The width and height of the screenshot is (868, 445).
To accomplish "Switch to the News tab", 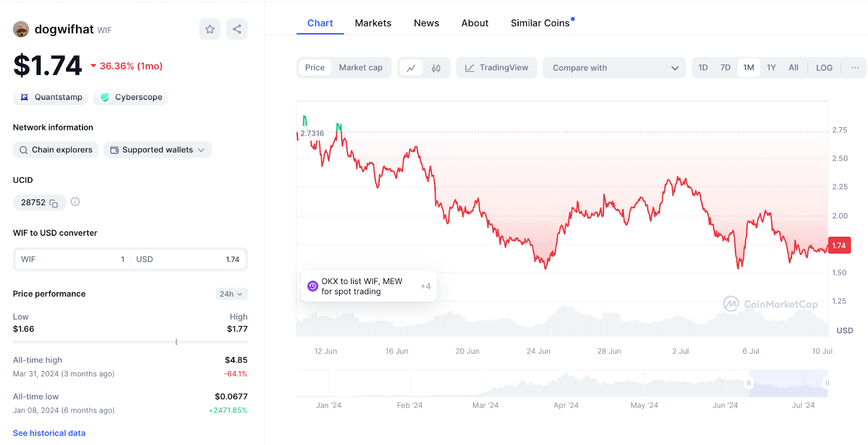I will click(426, 23).
